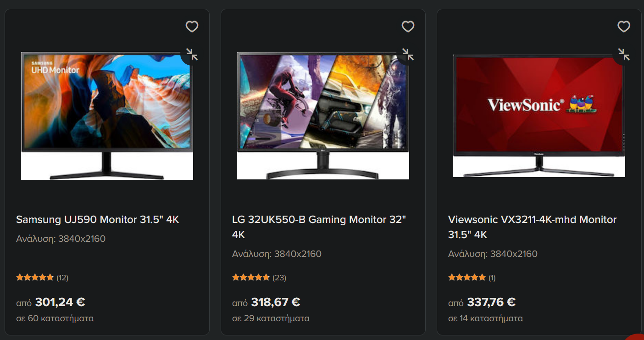View Viewsonic monitor's single review rating
This screenshot has height=340, width=644.
pyautogui.click(x=472, y=278)
